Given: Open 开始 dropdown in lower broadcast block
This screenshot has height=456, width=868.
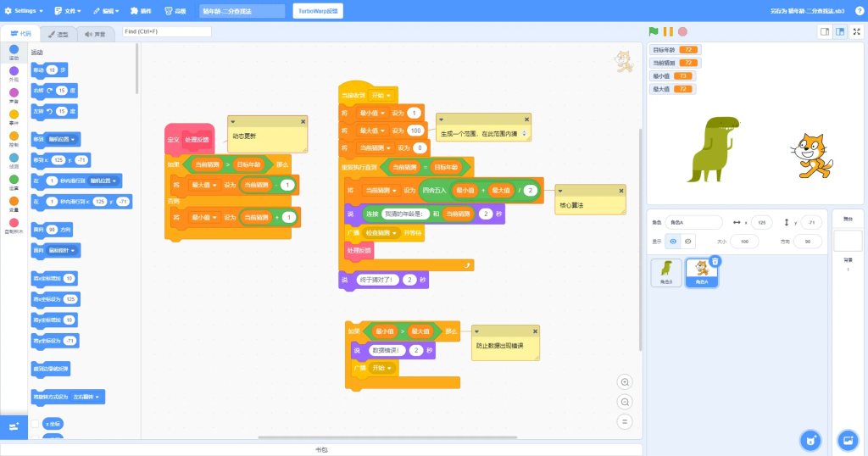Looking at the screenshot, I should click(382, 368).
